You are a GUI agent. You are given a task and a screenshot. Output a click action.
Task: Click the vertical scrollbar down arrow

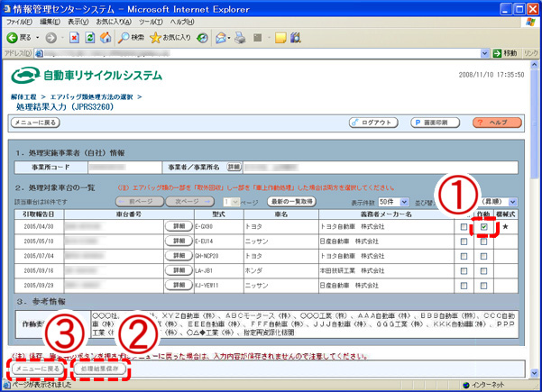535,373
